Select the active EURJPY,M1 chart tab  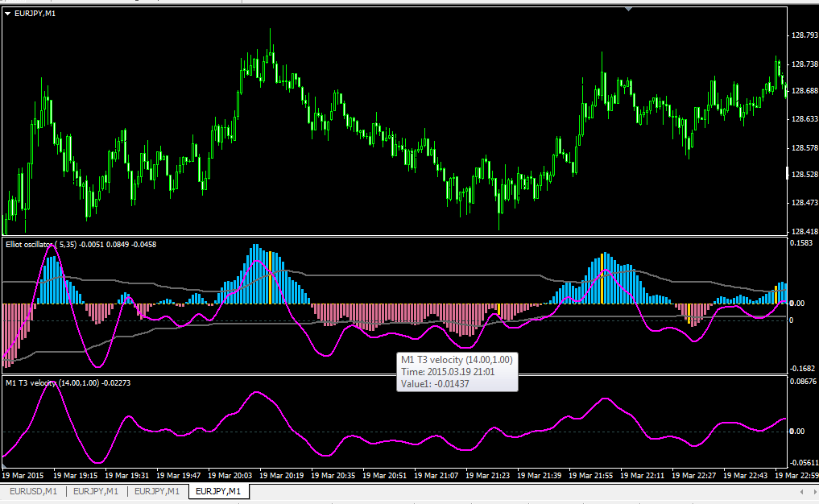point(218,491)
